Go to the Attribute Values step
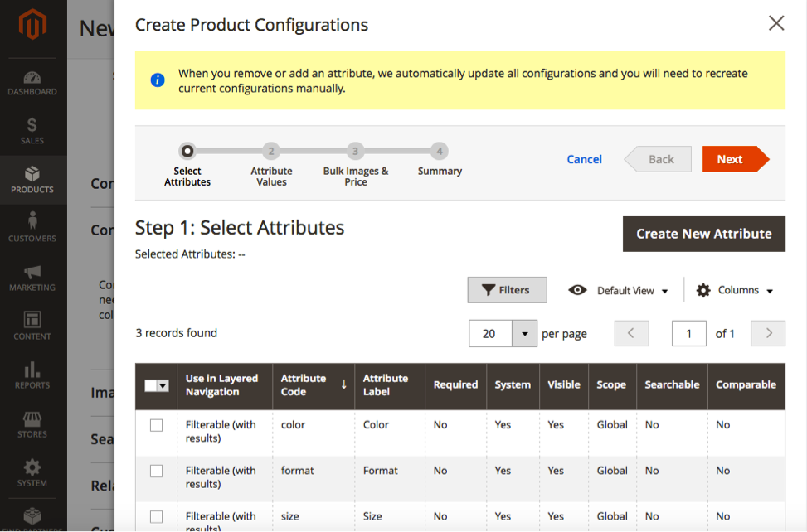807x532 pixels. tap(271, 152)
